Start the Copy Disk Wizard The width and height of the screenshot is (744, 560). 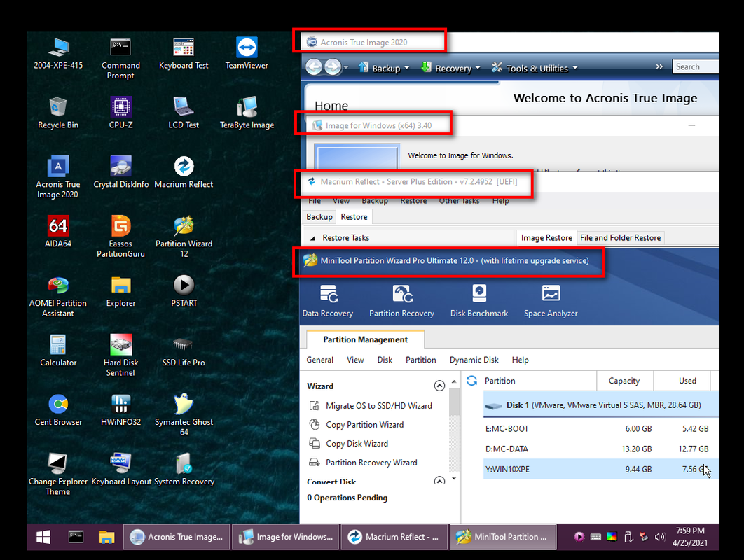[349, 444]
